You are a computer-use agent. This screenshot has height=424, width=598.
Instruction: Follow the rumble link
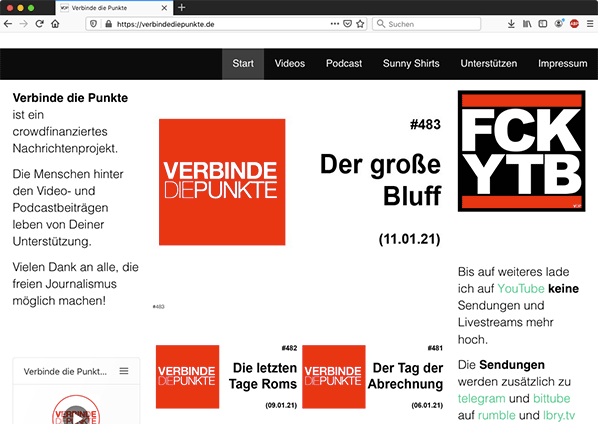(x=497, y=415)
